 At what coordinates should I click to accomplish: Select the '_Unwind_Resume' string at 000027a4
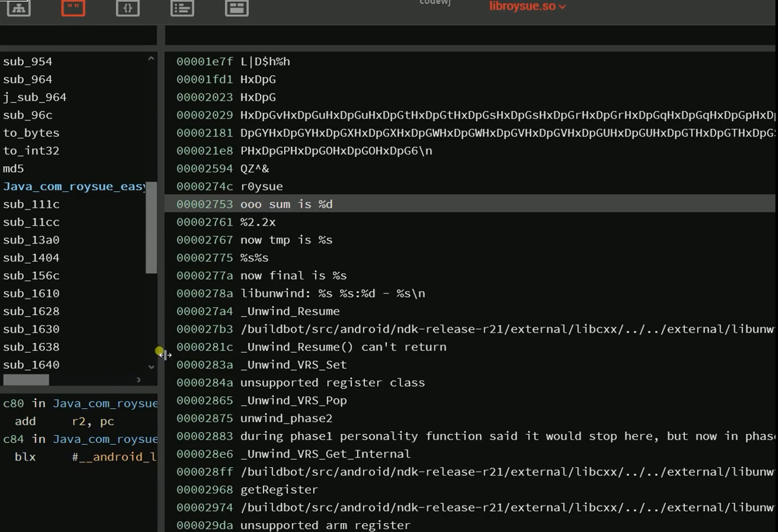point(469,311)
